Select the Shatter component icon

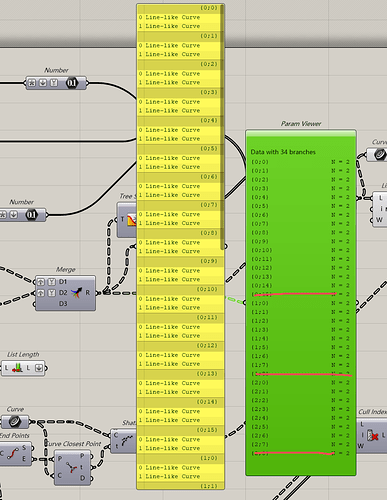click(x=128, y=441)
